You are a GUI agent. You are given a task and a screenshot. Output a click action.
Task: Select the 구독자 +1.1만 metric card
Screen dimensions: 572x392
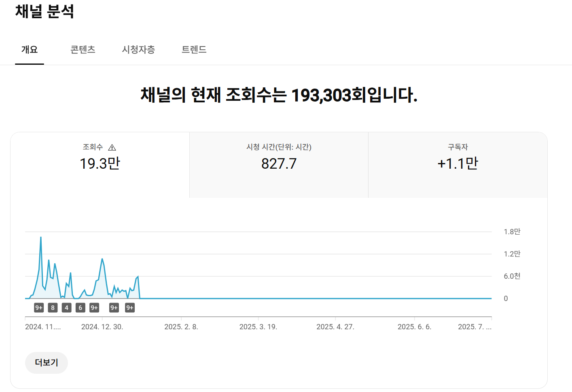click(x=458, y=165)
